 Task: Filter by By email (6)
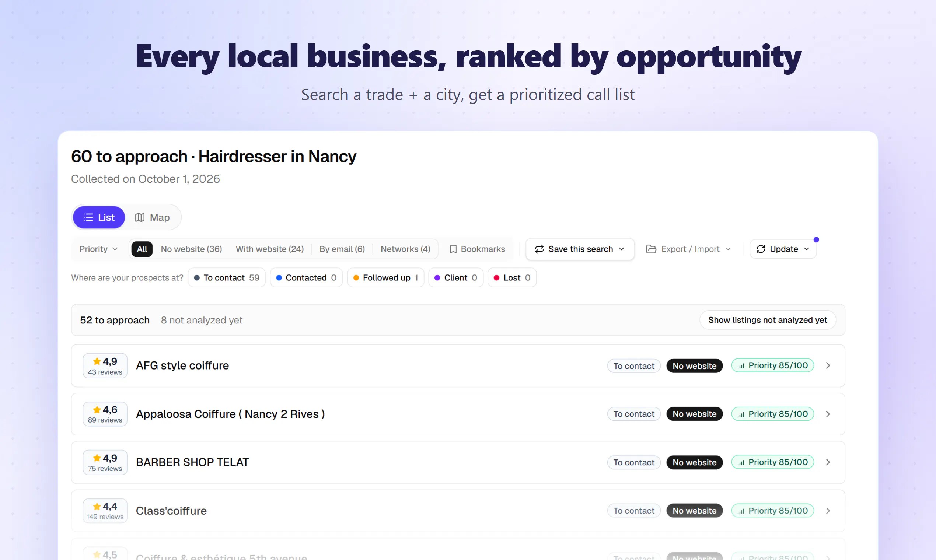[x=342, y=249]
